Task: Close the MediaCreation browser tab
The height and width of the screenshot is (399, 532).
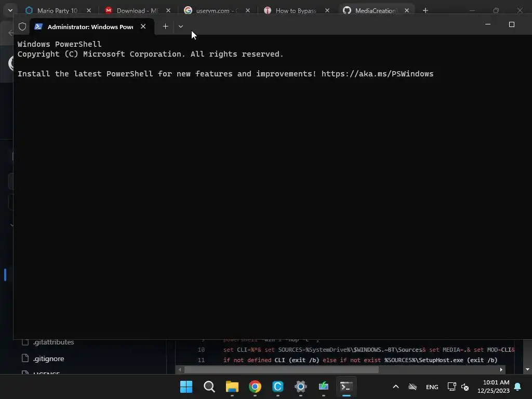Action: [407, 10]
